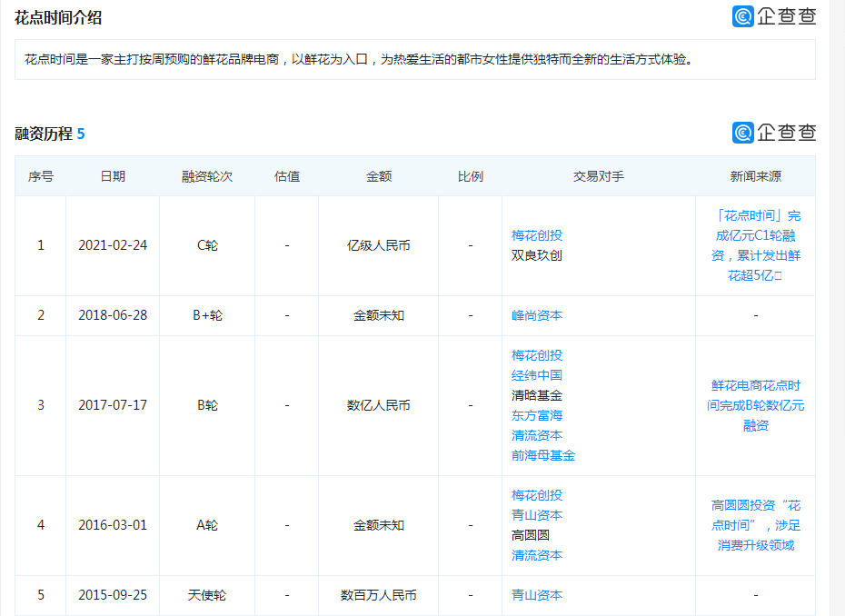
Task: Click the 新闻来源 column header
Action: 756,176
